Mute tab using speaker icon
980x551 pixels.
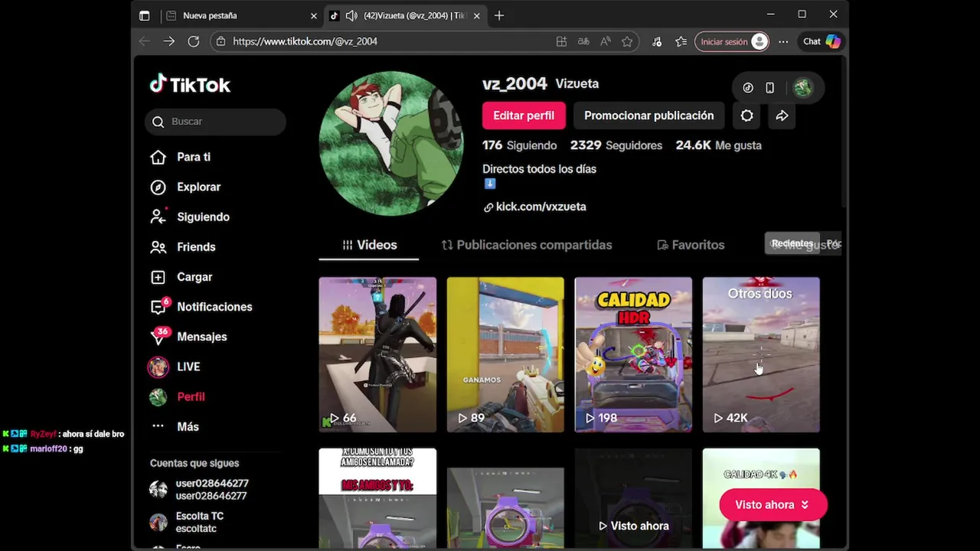(351, 15)
